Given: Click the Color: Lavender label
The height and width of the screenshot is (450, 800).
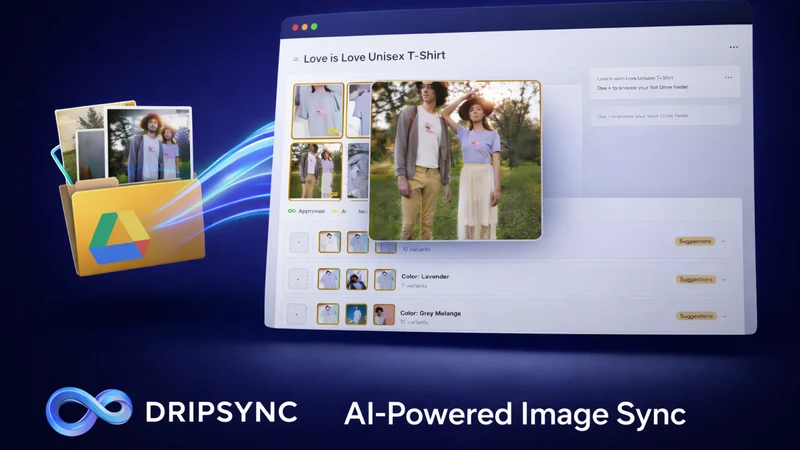Looking at the screenshot, I should pos(425,277).
